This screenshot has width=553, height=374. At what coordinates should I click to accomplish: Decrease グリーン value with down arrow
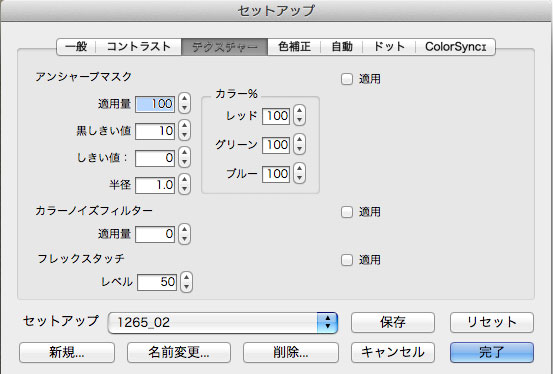[x=299, y=149]
